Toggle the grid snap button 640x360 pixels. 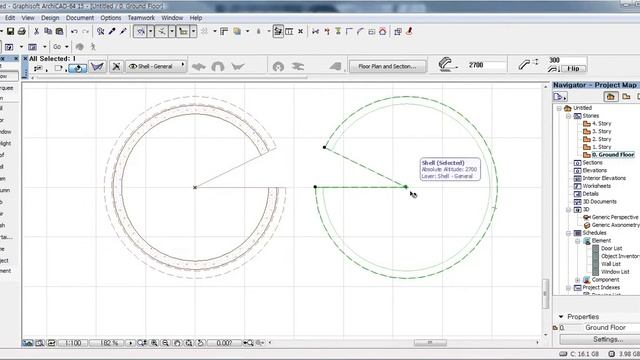[183, 31]
